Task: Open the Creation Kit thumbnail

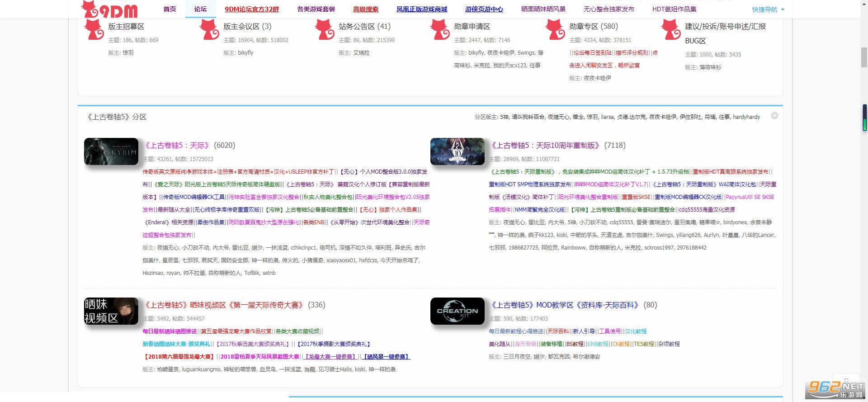Action: pos(458,311)
